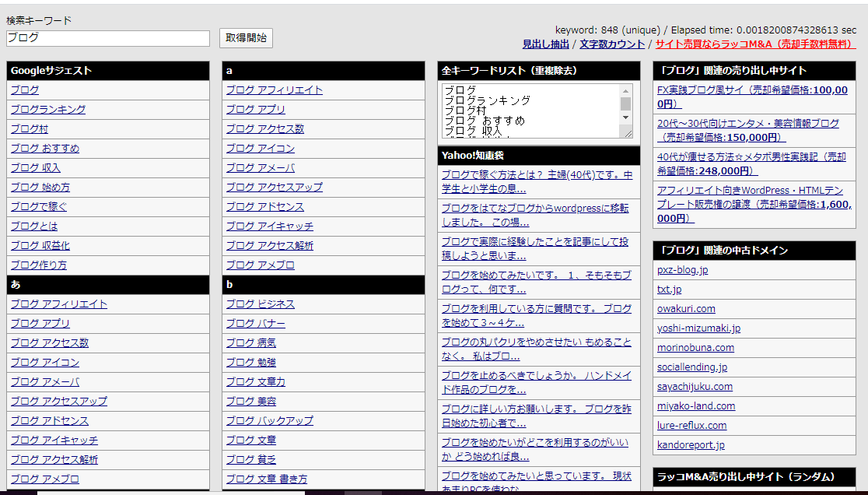
Task: Open yoshi-mizumaki.jp domain link
Action: pos(698,328)
